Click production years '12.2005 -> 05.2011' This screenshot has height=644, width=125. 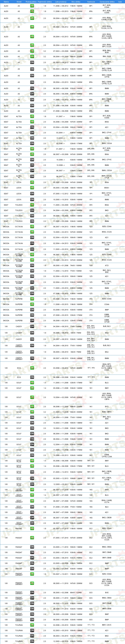click(x=61, y=484)
